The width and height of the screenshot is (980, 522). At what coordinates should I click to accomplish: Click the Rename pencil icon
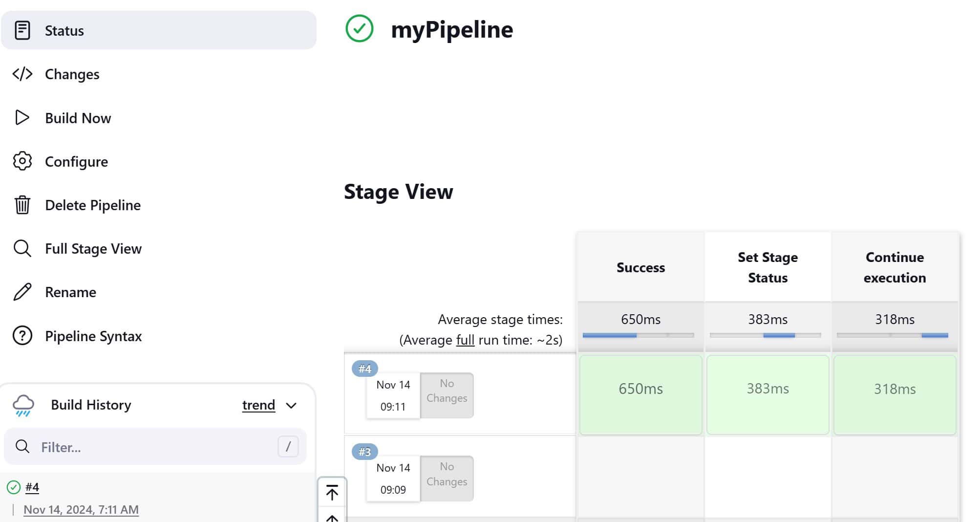tap(22, 292)
